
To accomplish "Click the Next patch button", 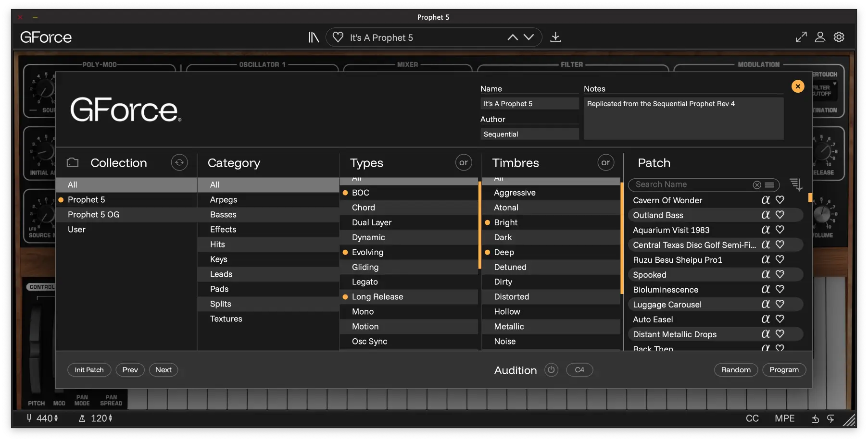I will (164, 370).
